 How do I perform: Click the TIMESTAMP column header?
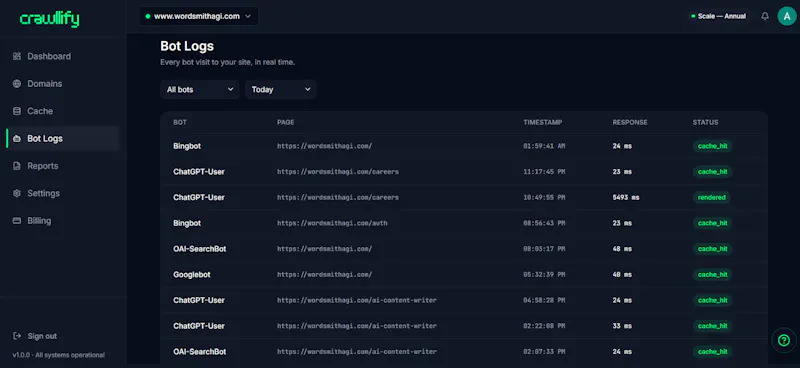(x=543, y=122)
